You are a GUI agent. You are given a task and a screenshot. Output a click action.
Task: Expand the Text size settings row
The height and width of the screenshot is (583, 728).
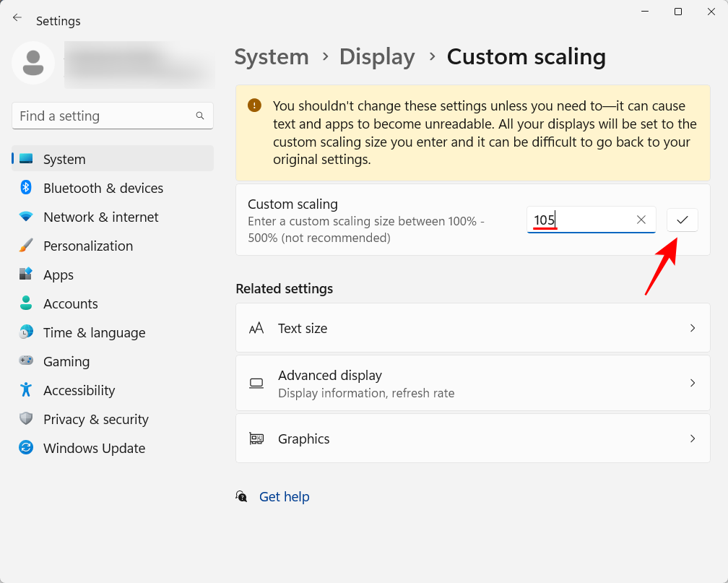tap(473, 327)
